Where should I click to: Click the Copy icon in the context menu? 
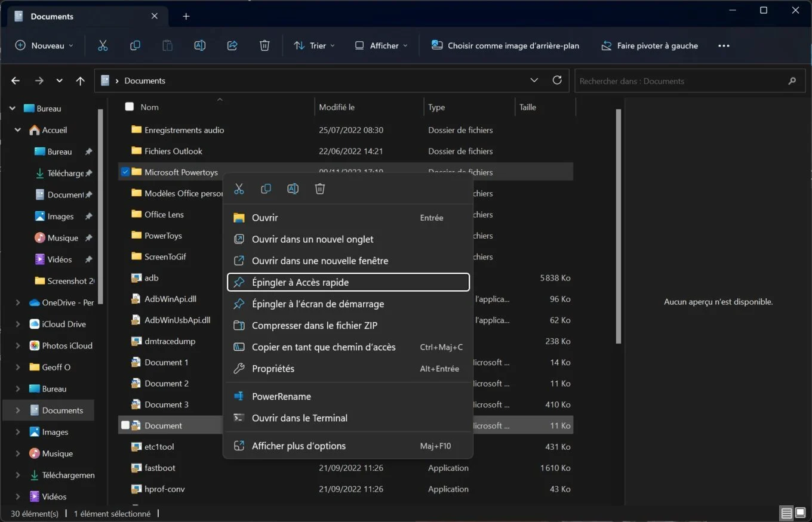(x=266, y=189)
